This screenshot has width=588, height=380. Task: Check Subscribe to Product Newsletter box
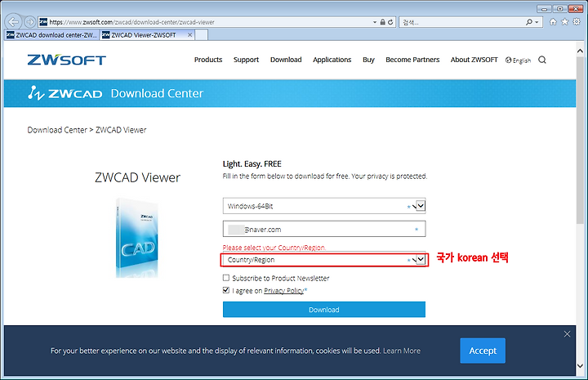(x=225, y=278)
